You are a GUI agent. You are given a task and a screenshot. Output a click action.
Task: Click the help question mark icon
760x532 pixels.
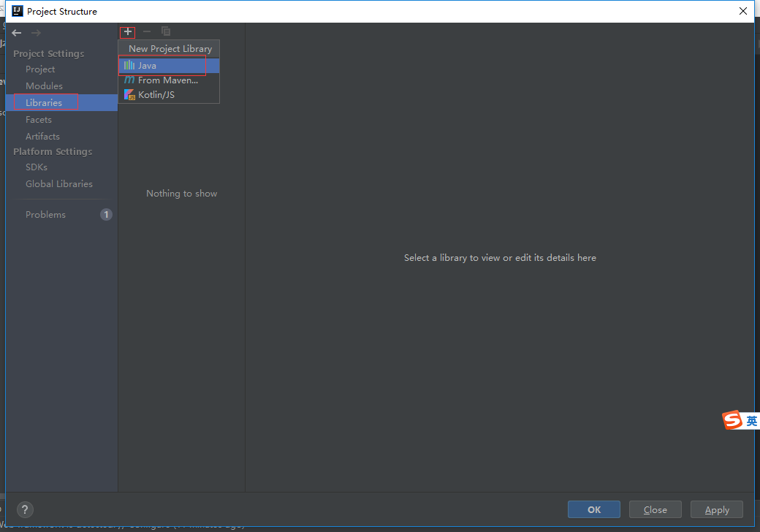pos(25,509)
